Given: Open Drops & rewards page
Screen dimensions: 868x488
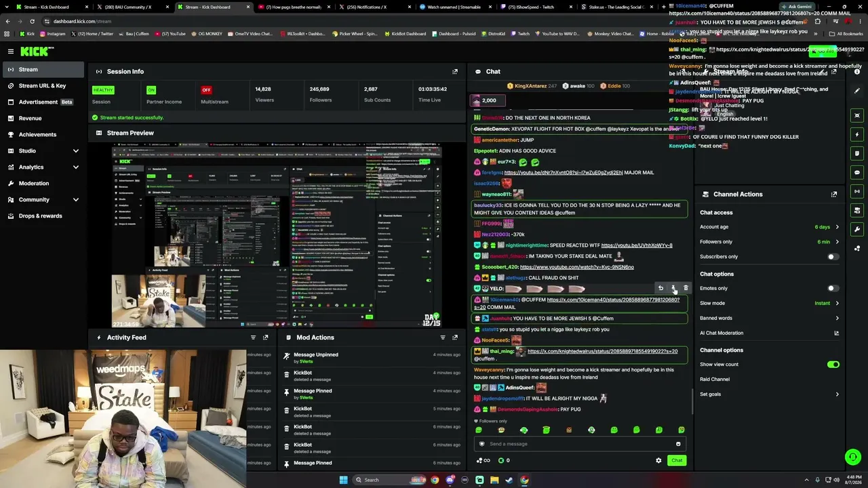Looking at the screenshot, I should pos(42,216).
